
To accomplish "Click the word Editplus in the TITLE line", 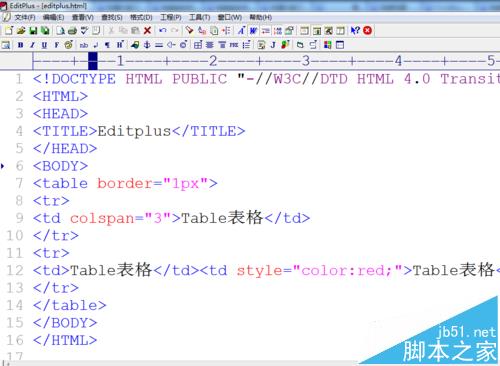I will pos(134,131).
